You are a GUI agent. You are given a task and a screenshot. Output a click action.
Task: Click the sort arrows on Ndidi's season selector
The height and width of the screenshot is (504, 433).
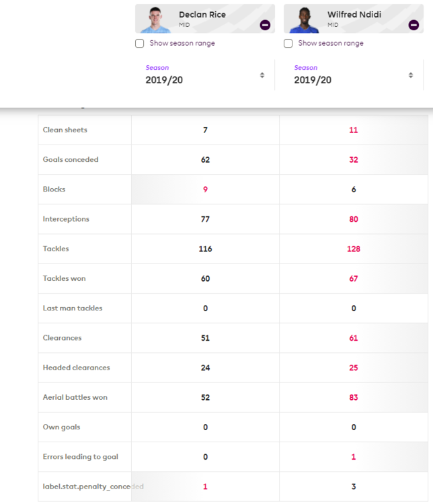(x=411, y=75)
